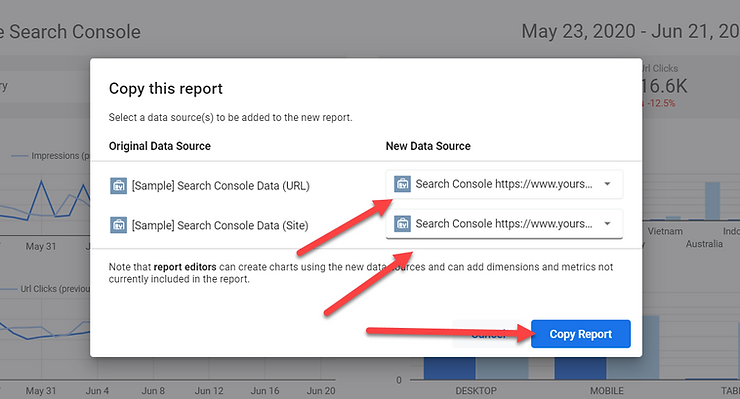Click the bold "report editors" text in the note
740x399 pixels.
185,267
